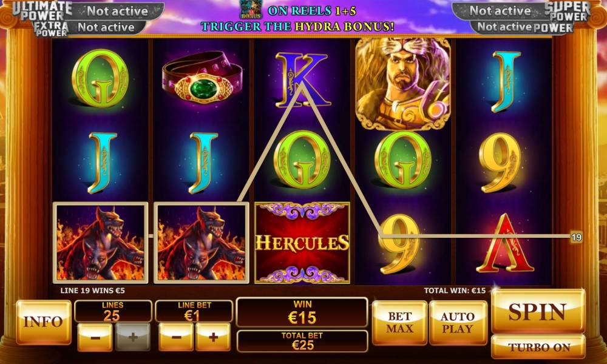The height and width of the screenshot is (364, 607).
Task: Increase the line bet with plus
Action: [x=213, y=337]
